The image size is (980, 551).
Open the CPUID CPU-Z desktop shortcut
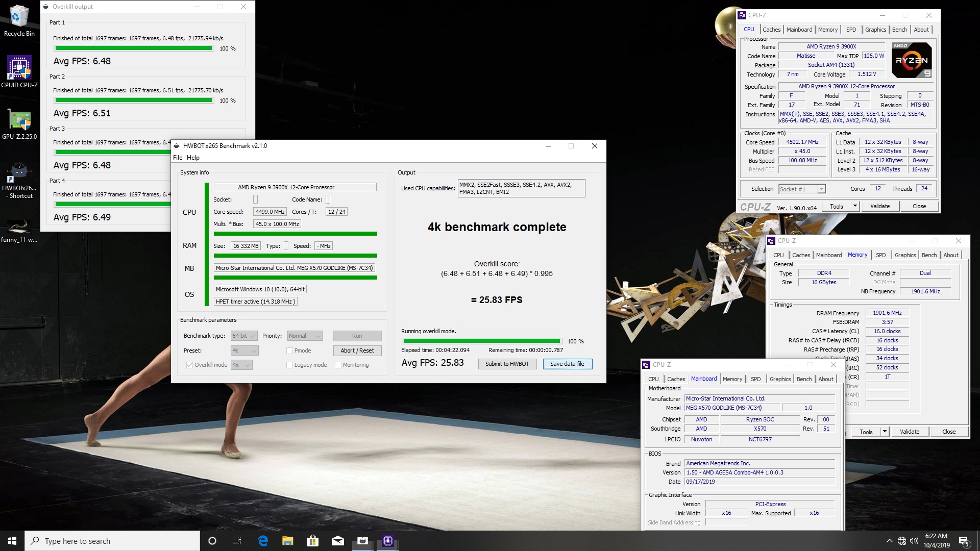[19, 71]
